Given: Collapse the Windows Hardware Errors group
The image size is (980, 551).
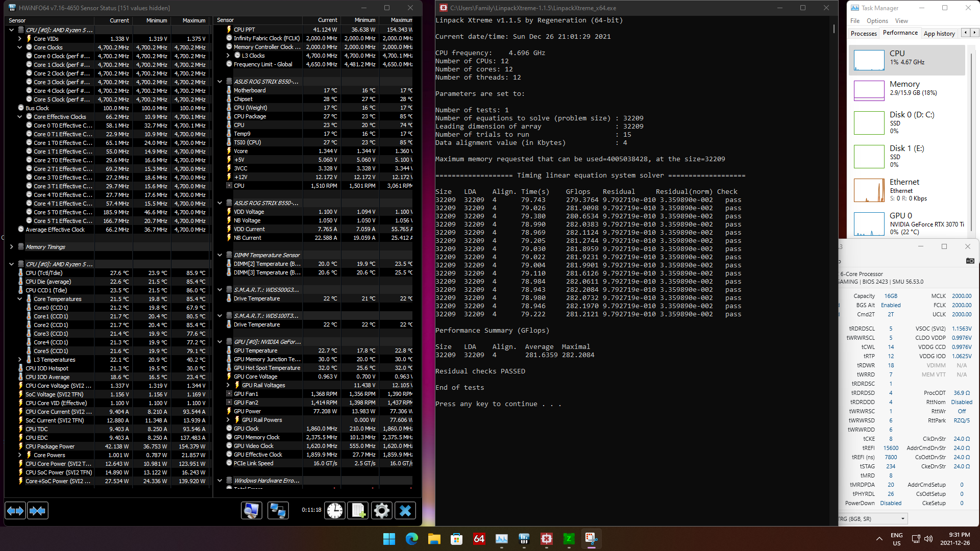Looking at the screenshot, I should click(x=219, y=481).
